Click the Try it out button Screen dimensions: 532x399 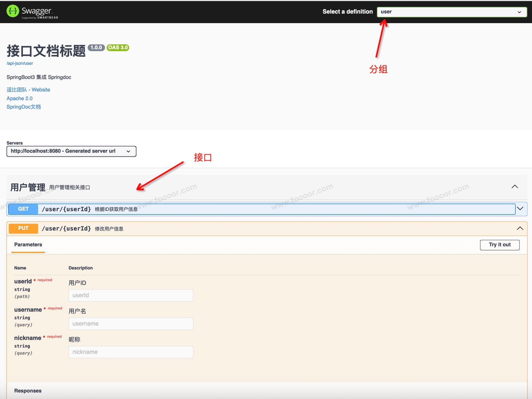(499, 245)
